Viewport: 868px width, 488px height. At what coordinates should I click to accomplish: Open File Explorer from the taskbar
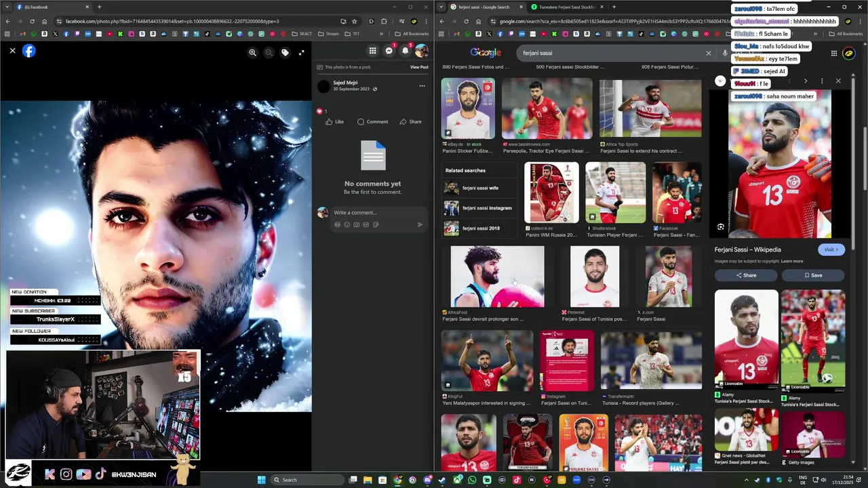[x=368, y=480]
